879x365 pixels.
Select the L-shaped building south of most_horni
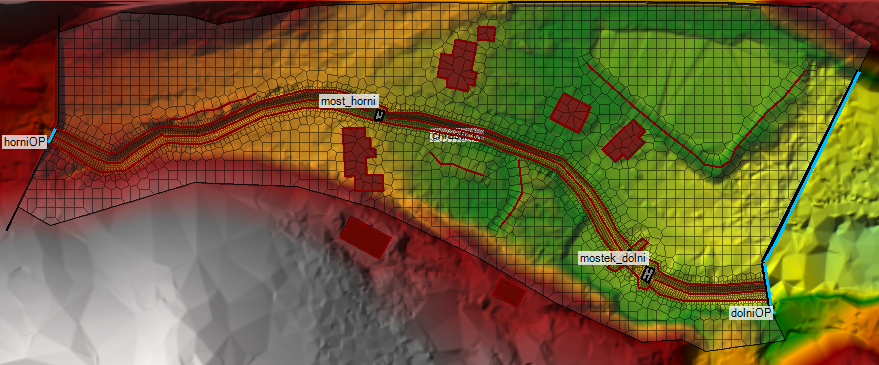(x=361, y=159)
